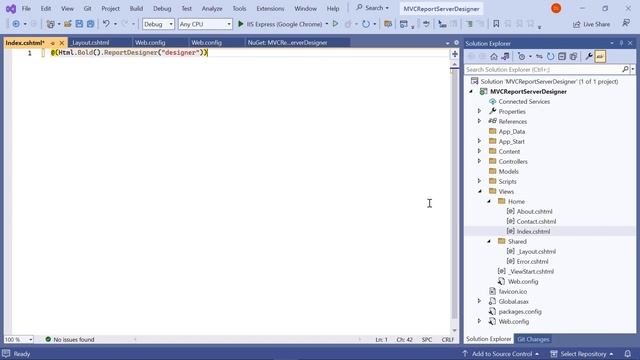Pin the Index.cshtml tab
The width and height of the screenshot is (640, 360).
(53, 43)
